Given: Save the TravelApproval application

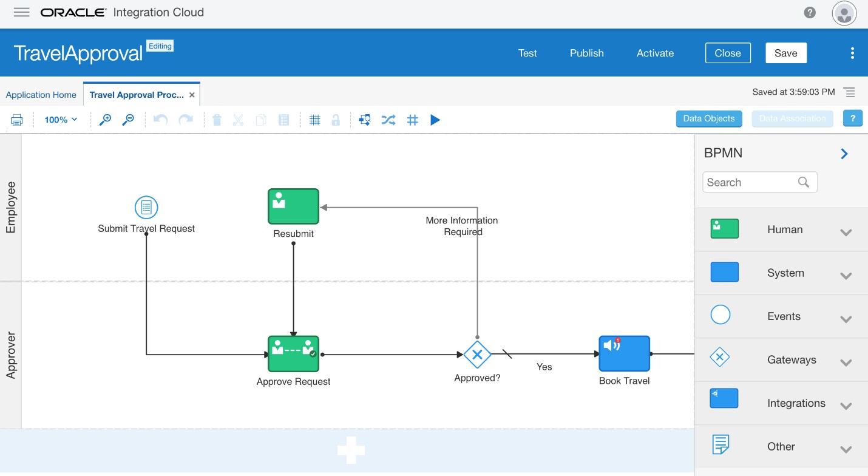Looking at the screenshot, I should [786, 53].
